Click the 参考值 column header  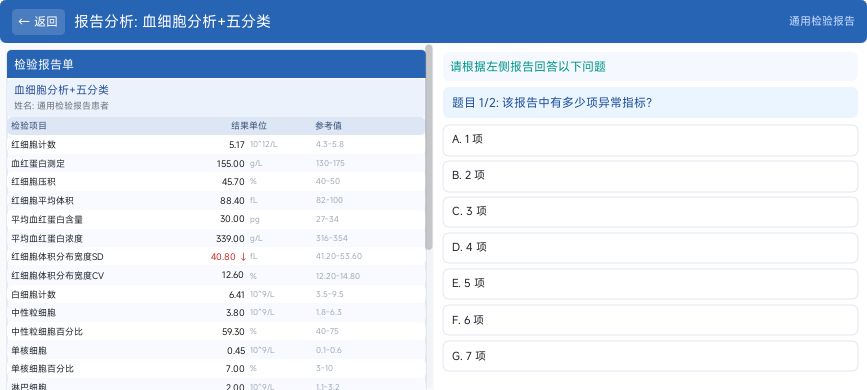point(328,126)
